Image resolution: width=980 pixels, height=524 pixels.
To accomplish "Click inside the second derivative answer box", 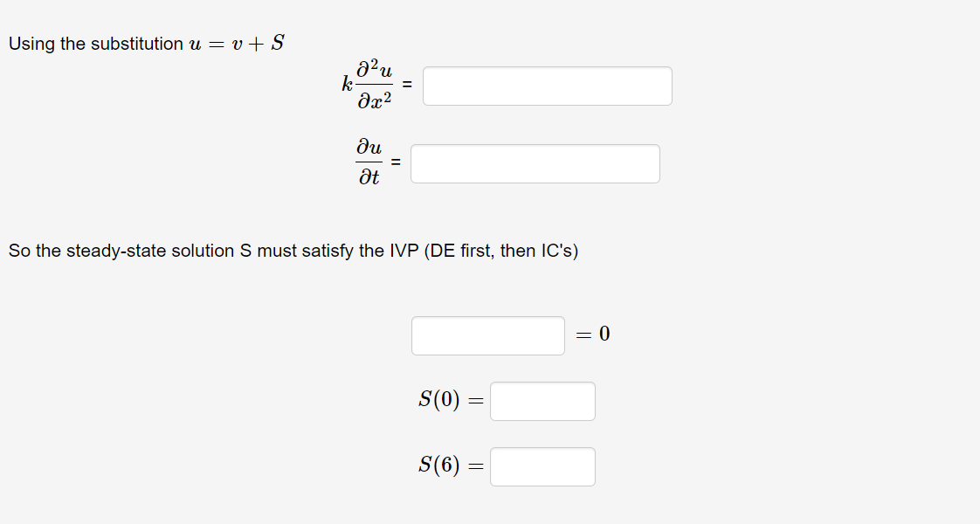I will click(547, 85).
